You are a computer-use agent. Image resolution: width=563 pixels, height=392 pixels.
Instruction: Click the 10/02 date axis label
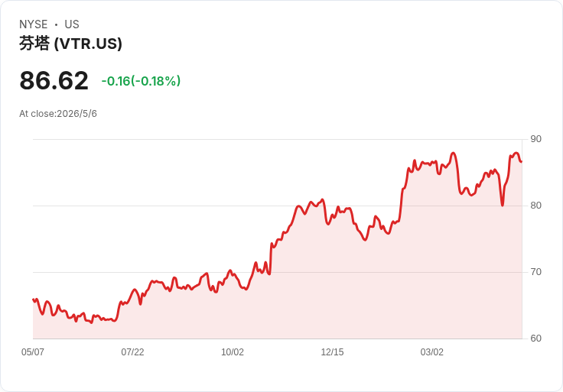(x=233, y=352)
